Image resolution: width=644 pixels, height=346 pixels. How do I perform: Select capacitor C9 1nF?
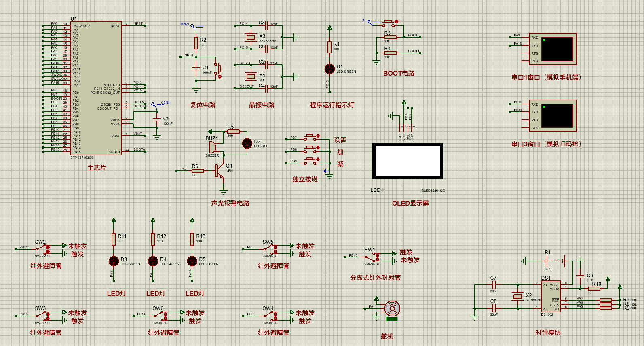click(x=581, y=276)
